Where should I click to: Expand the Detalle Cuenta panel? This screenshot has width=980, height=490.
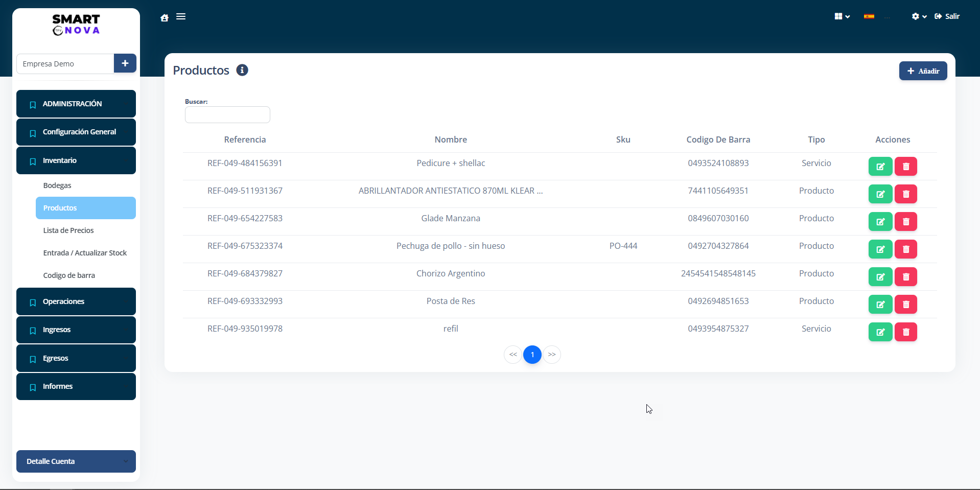click(x=76, y=461)
